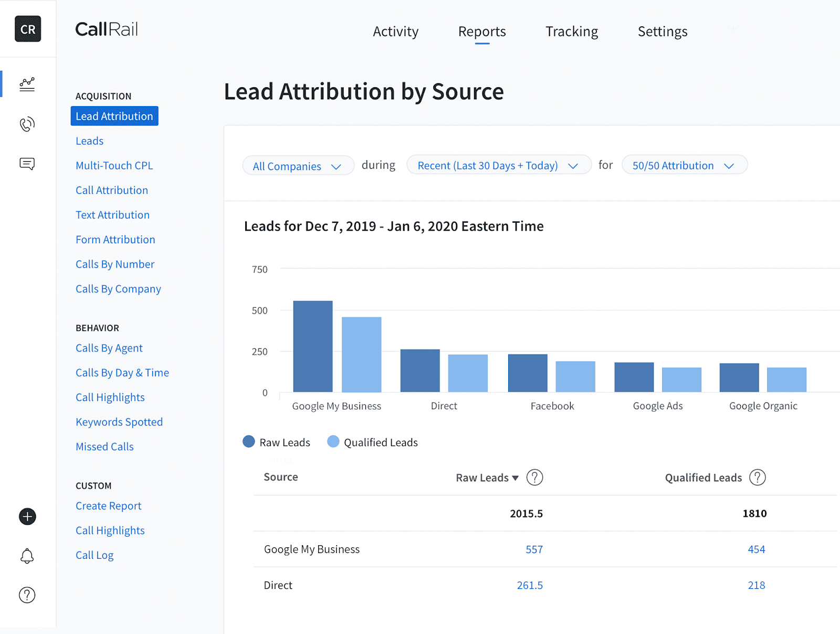Open the Activity menu item
Image resolution: width=840 pixels, height=634 pixels.
[x=395, y=32]
